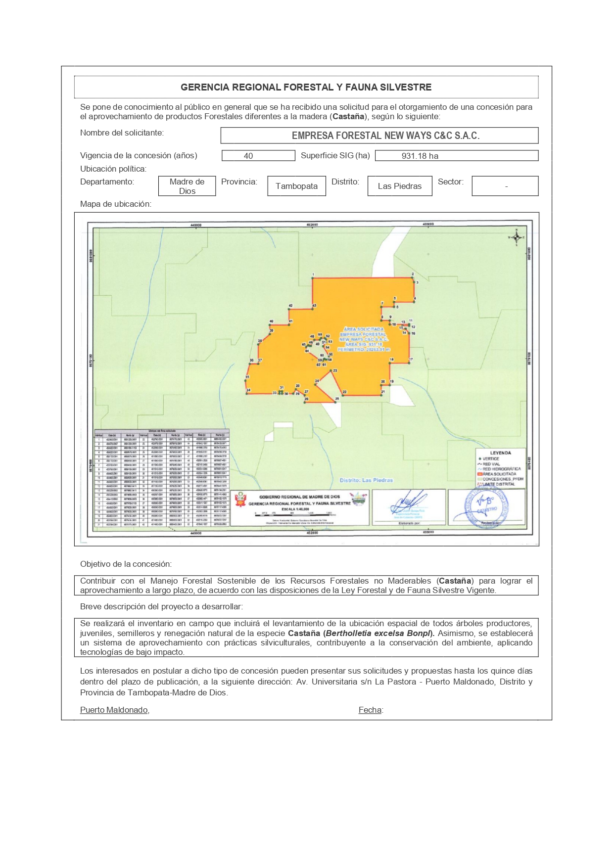Click the underlined Fecha label
The image size is (614, 868).
point(370,710)
